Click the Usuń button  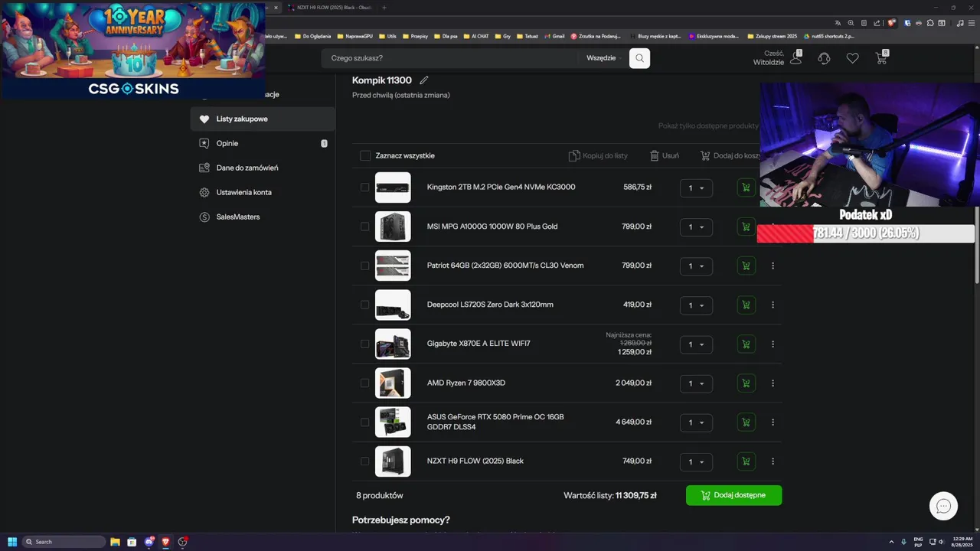click(665, 155)
